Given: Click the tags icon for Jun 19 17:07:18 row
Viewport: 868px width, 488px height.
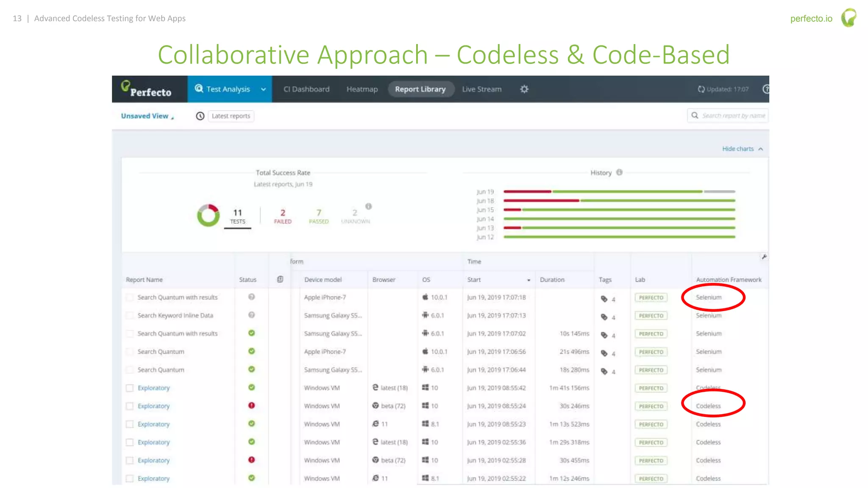Looking at the screenshot, I should [x=604, y=299].
